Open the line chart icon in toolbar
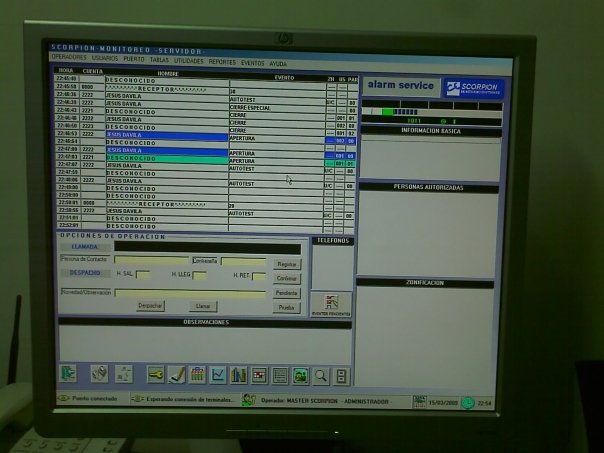 point(218,374)
